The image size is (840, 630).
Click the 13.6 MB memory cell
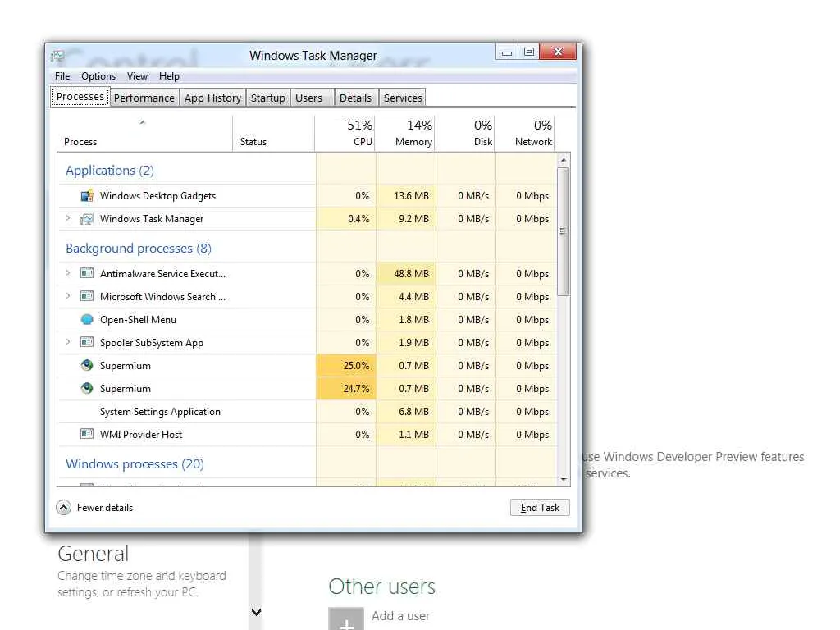point(406,196)
